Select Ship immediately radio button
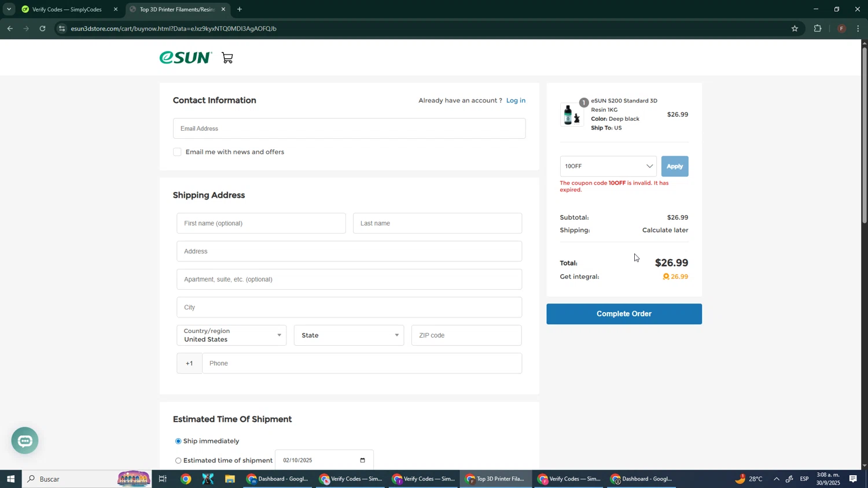 178,441
